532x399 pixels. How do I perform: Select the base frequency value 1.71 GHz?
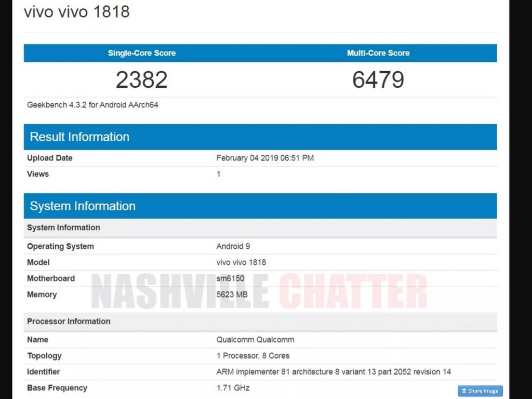(x=233, y=388)
